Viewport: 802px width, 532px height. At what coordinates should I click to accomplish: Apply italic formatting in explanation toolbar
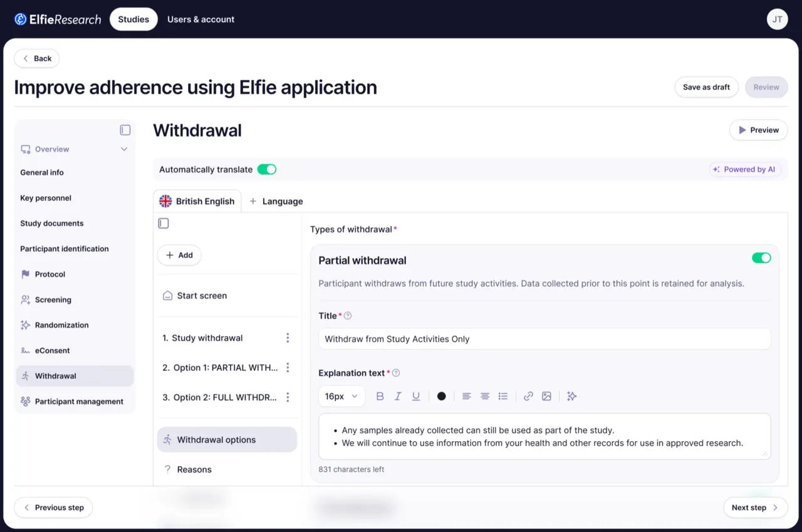point(398,396)
